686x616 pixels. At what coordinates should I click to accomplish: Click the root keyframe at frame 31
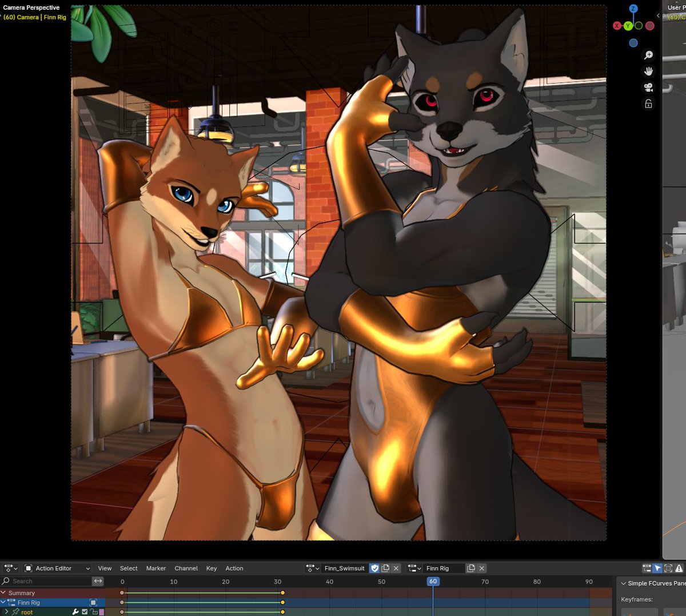tap(282, 612)
